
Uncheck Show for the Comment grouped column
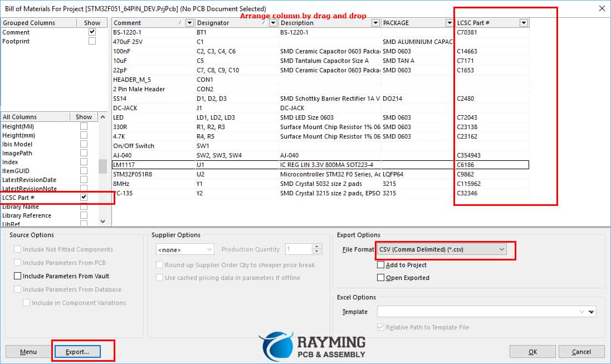pyautogui.click(x=91, y=32)
